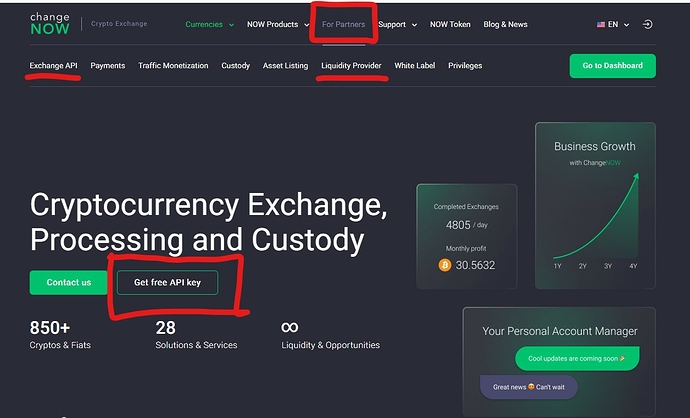Click the Bitcoin coin icon by 30.5632
This screenshot has width=690, height=418.
[445, 265]
